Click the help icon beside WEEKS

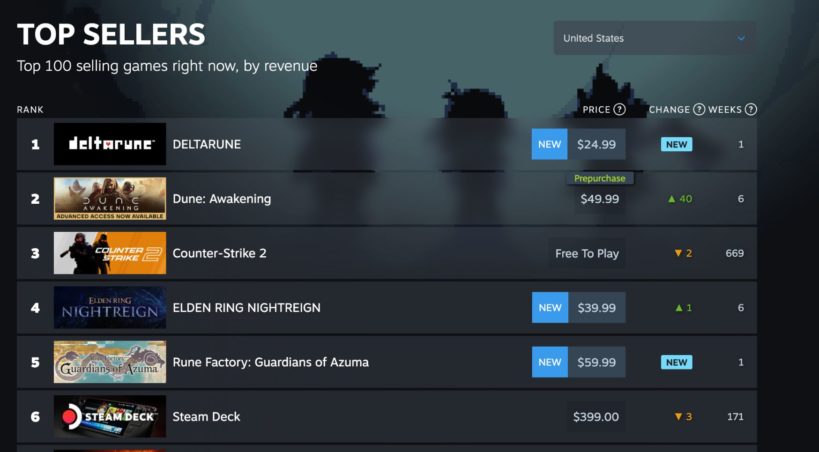pos(751,110)
